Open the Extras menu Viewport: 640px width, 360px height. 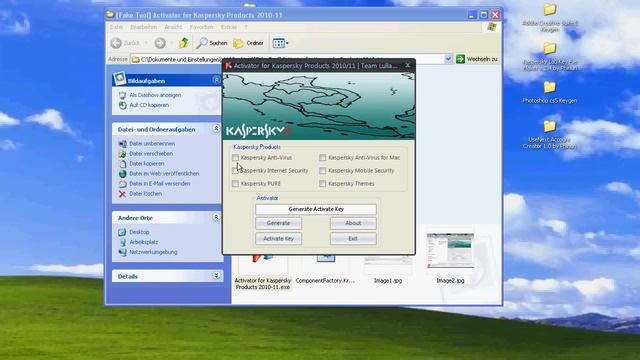click(x=229, y=27)
